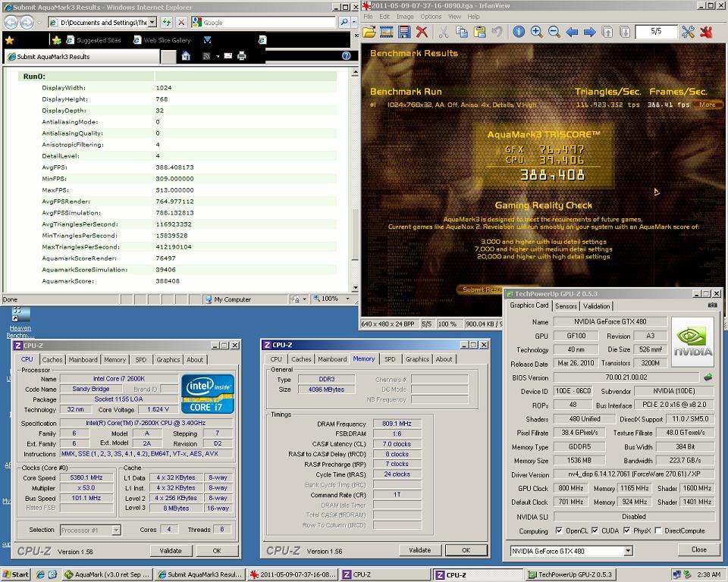This screenshot has height=582, width=728.
Task: Open the GPU selection dropdown in GPU-Z
Action: coord(628,551)
